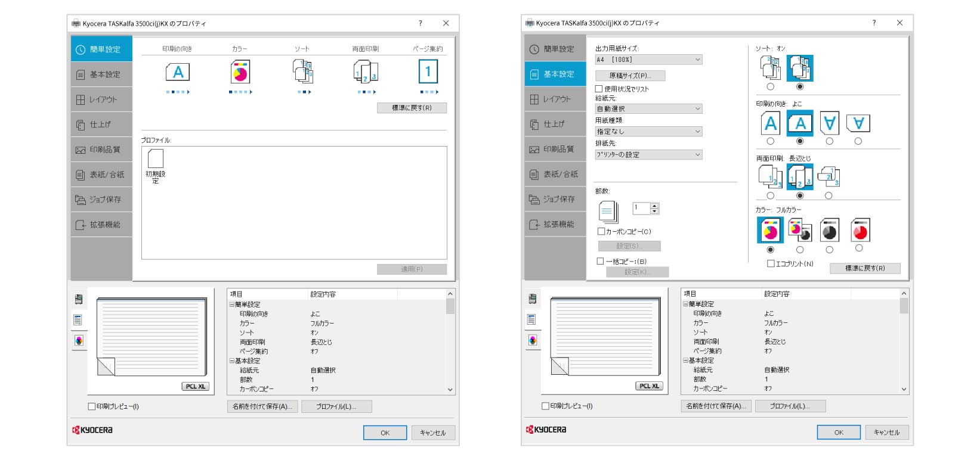Click the help question mark in right window
Image resolution: width=980 pixels, height=460 pixels.
point(874,23)
